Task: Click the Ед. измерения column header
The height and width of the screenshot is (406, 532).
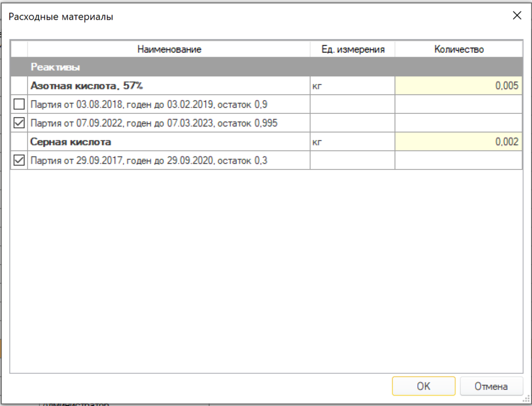Action: click(353, 49)
